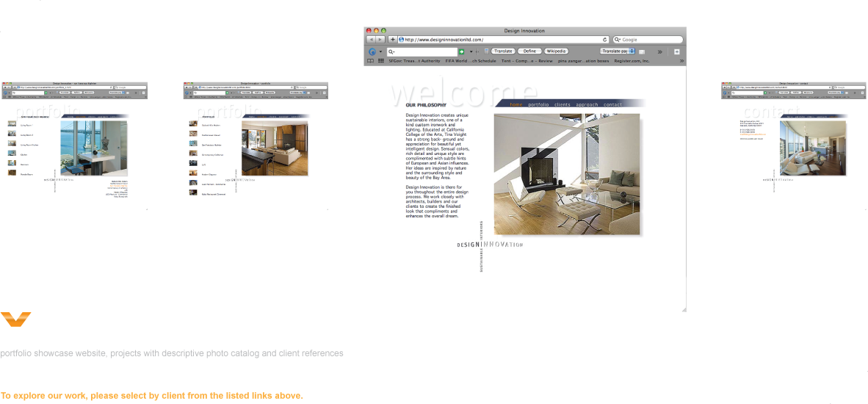Click the globe site icon in the address bar

402,40
